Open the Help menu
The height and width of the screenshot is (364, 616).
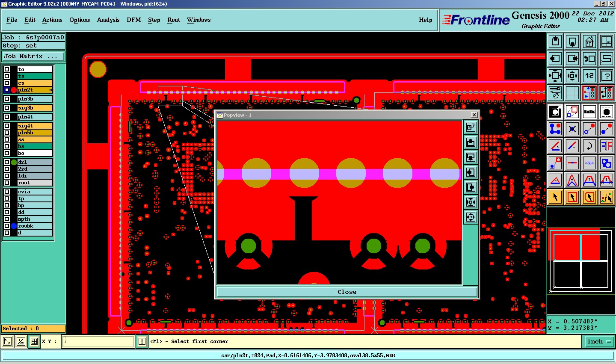426,20
